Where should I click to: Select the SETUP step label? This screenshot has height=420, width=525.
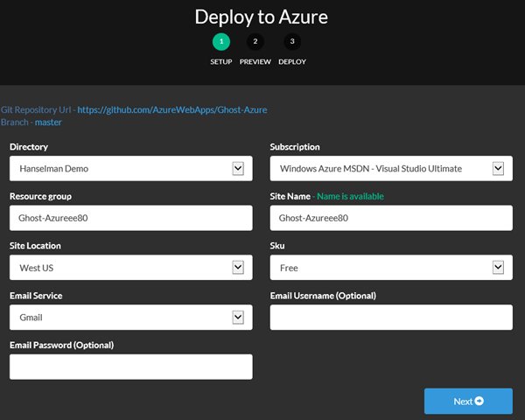[x=221, y=62]
